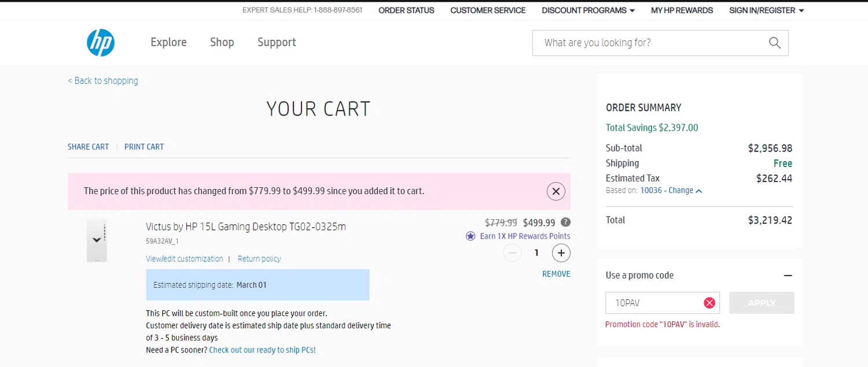Open the Explore menu

click(x=168, y=42)
